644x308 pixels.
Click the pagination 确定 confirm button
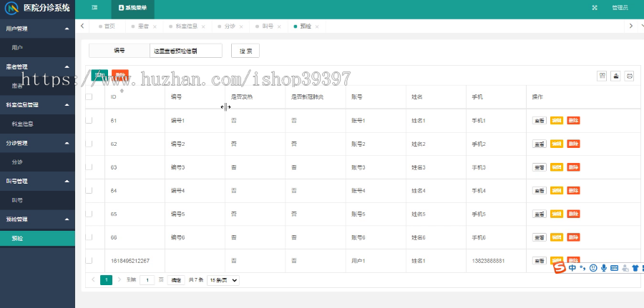point(176,280)
